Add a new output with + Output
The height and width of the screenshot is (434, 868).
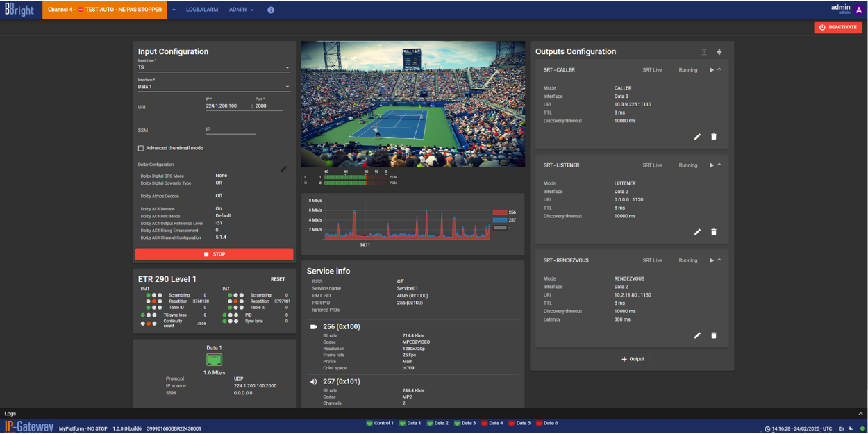[x=632, y=359]
